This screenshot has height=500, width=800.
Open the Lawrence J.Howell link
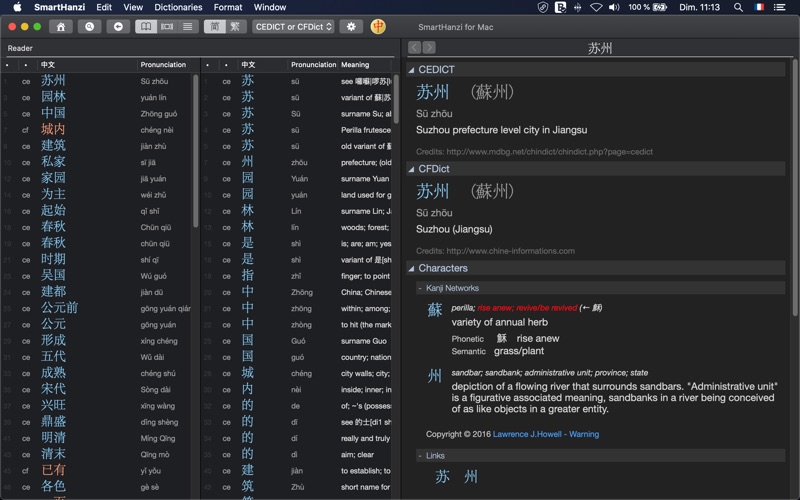527,434
